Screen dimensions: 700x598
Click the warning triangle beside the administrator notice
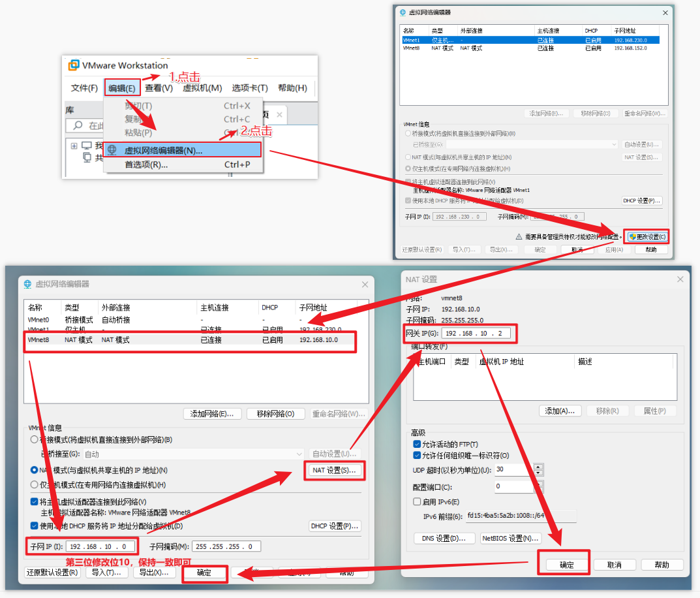[x=519, y=237]
